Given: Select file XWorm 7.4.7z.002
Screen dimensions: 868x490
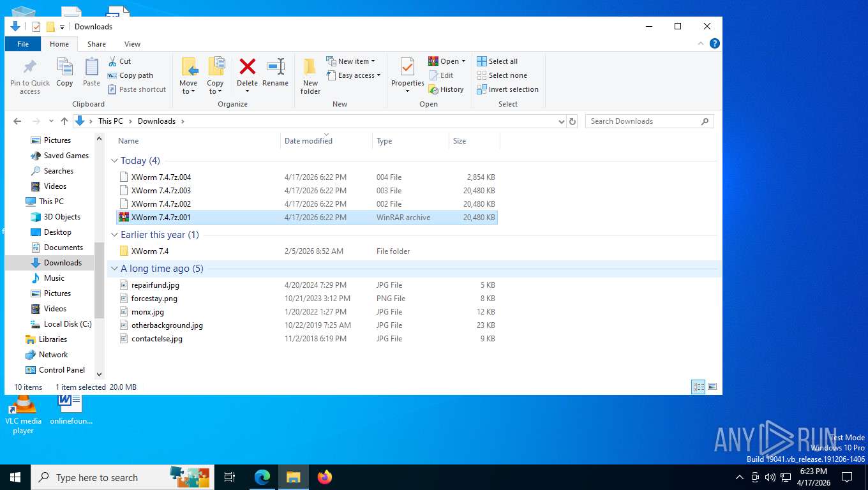Looking at the screenshot, I should point(307,204).
